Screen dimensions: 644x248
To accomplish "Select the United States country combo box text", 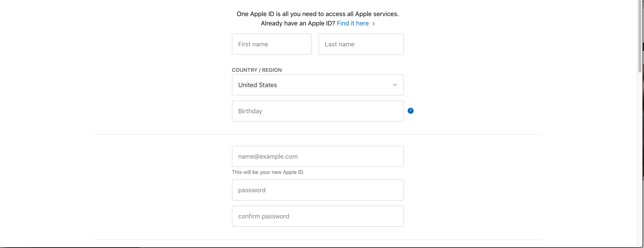I will pyautogui.click(x=258, y=85).
